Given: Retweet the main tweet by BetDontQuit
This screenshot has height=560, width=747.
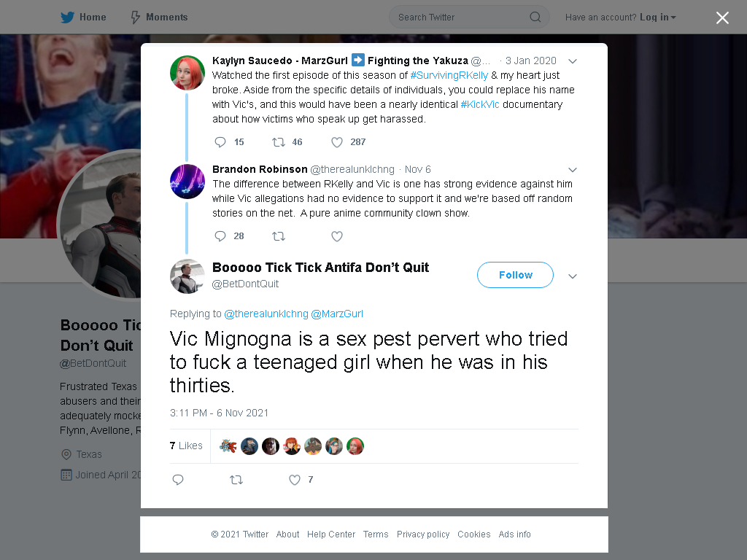Looking at the screenshot, I should [x=236, y=480].
